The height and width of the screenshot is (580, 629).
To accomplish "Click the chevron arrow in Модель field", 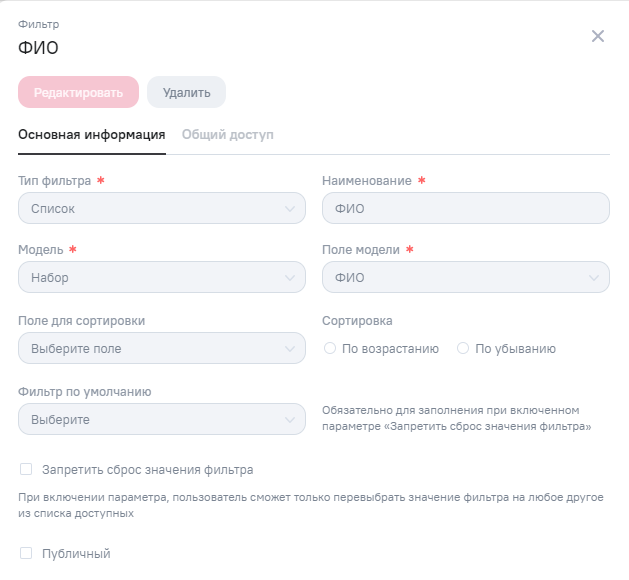I will point(290,278).
